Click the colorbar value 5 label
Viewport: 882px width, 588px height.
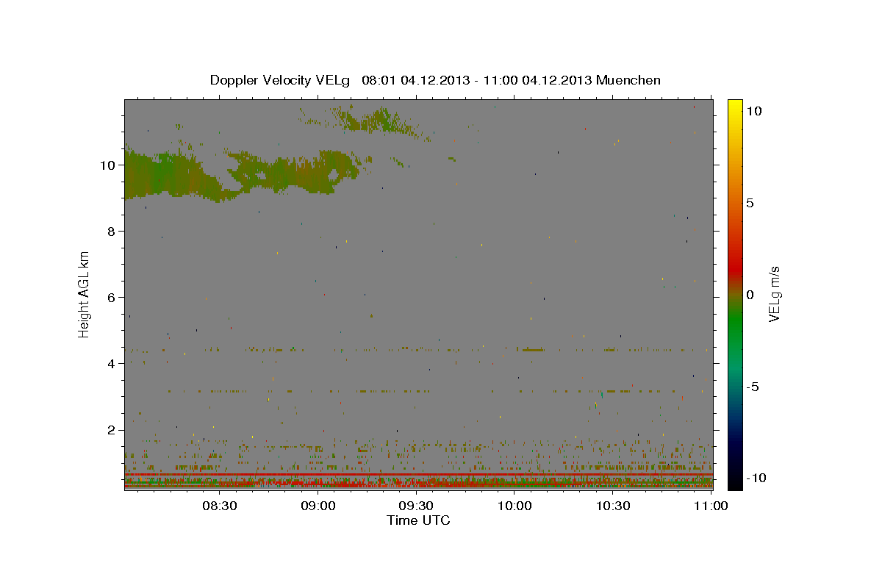click(750, 203)
